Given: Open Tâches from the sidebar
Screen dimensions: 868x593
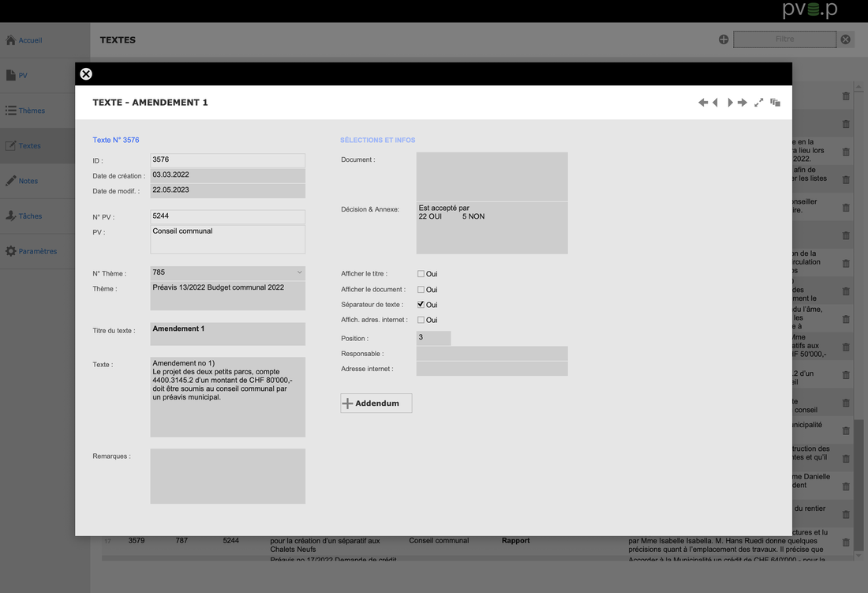Looking at the screenshot, I should [x=30, y=216].
